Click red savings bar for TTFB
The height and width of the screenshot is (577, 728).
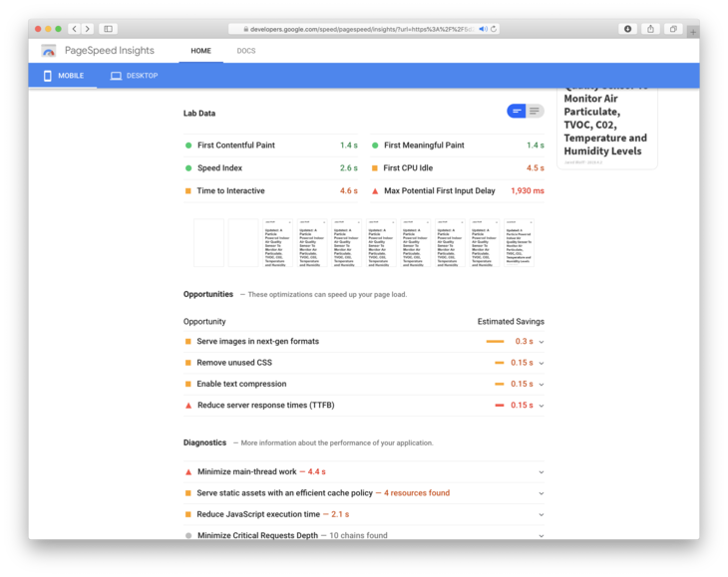pyautogui.click(x=499, y=406)
